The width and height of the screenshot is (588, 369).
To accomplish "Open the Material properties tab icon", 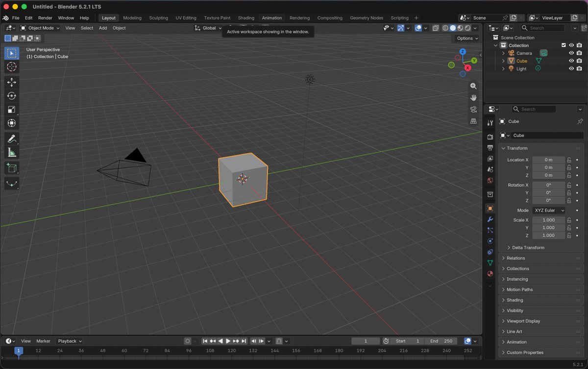I will point(490,274).
